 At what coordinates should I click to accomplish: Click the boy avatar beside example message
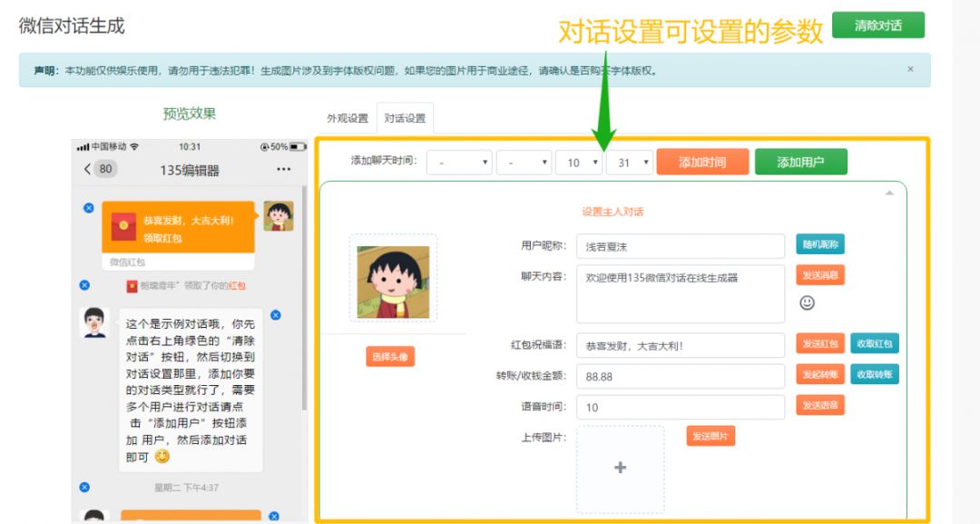[x=94, y=322]
